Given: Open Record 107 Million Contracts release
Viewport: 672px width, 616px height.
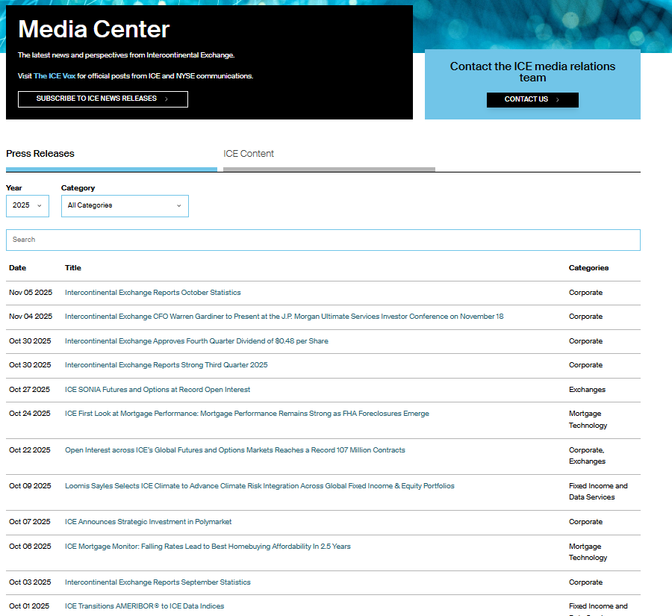Looking at the screenshot, I should click(234, 450).
